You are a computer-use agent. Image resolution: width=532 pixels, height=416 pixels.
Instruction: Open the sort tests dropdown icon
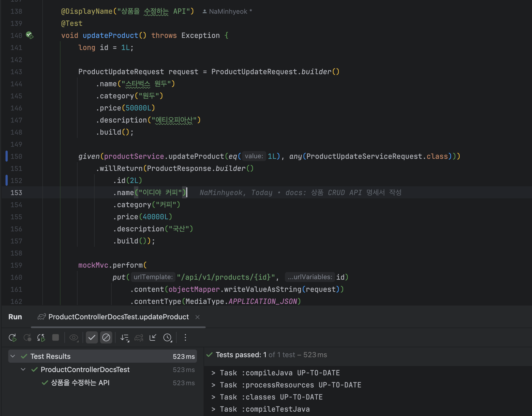(x=125, y=337)
